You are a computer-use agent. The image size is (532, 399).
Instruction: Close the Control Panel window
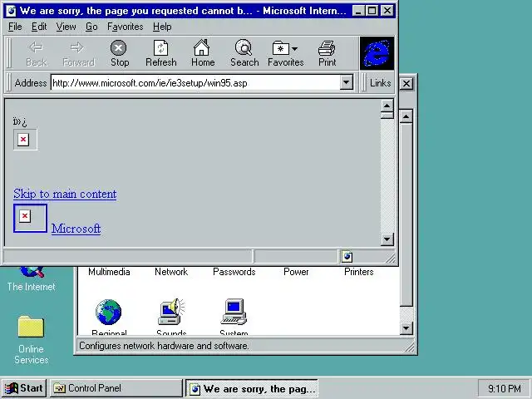click(x=406, y=83)
